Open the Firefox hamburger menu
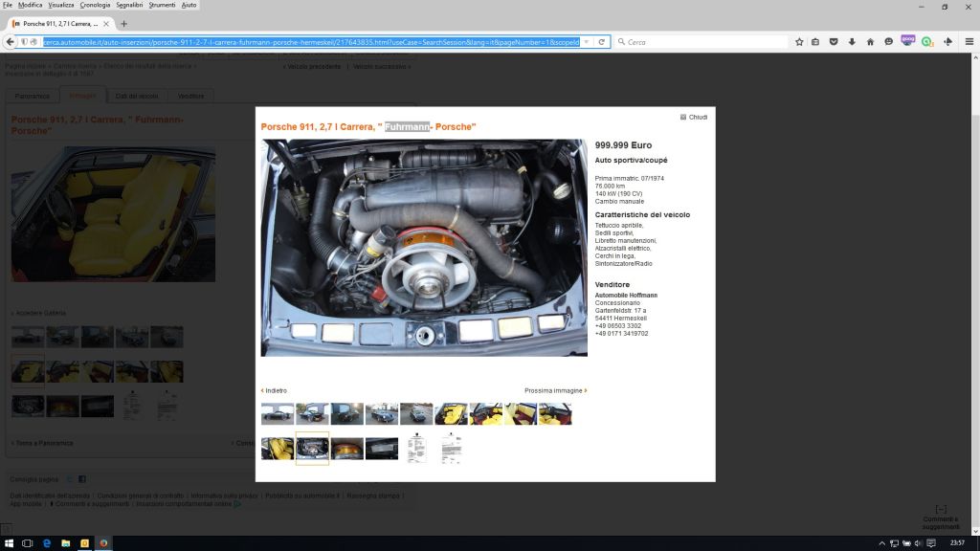 point(969,42)
